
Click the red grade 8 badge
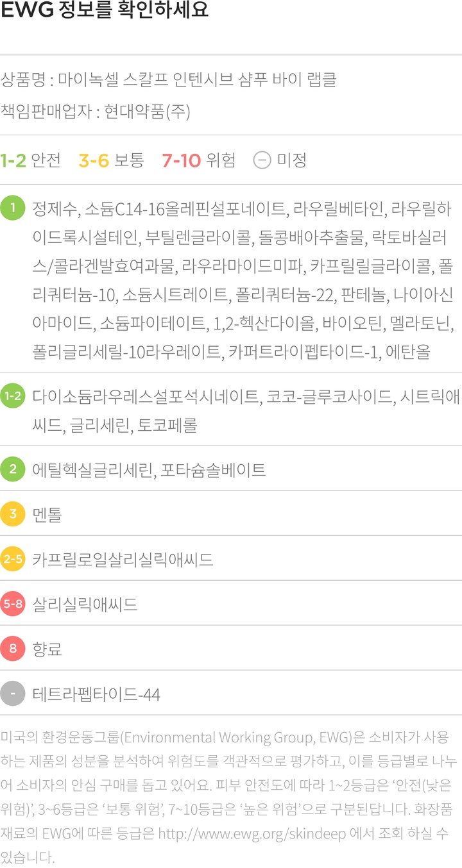coord(13,649)
